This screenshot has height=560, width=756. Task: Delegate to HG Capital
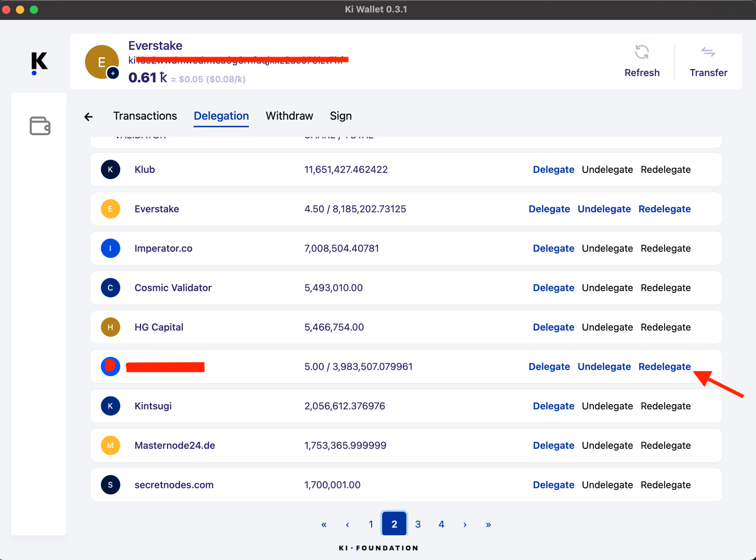click(x=553, y=327)
